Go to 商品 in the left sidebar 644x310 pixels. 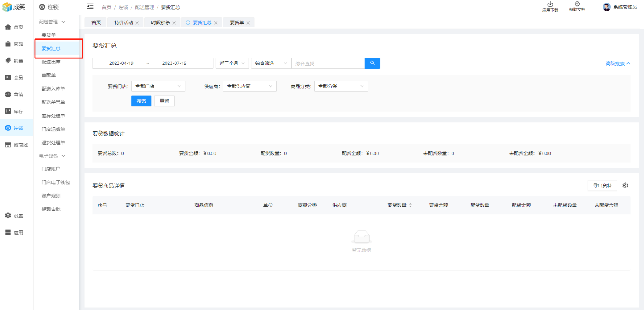point(15,44)
